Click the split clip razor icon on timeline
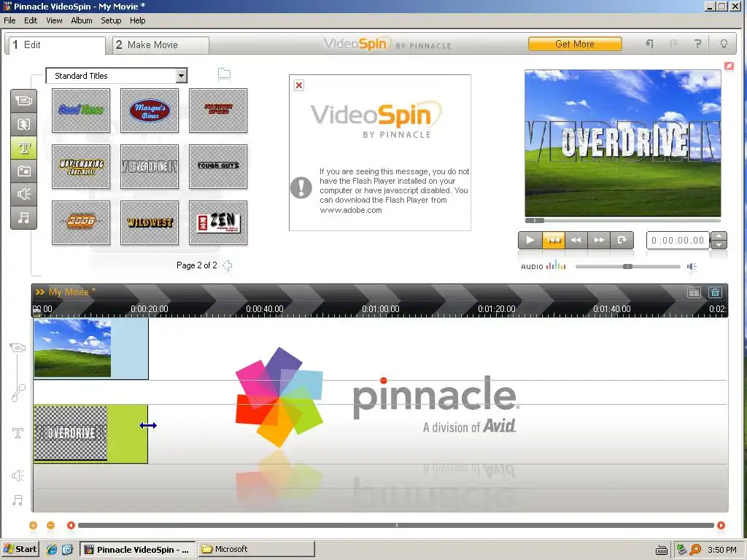The image size is (747, 560). [694, 292]
